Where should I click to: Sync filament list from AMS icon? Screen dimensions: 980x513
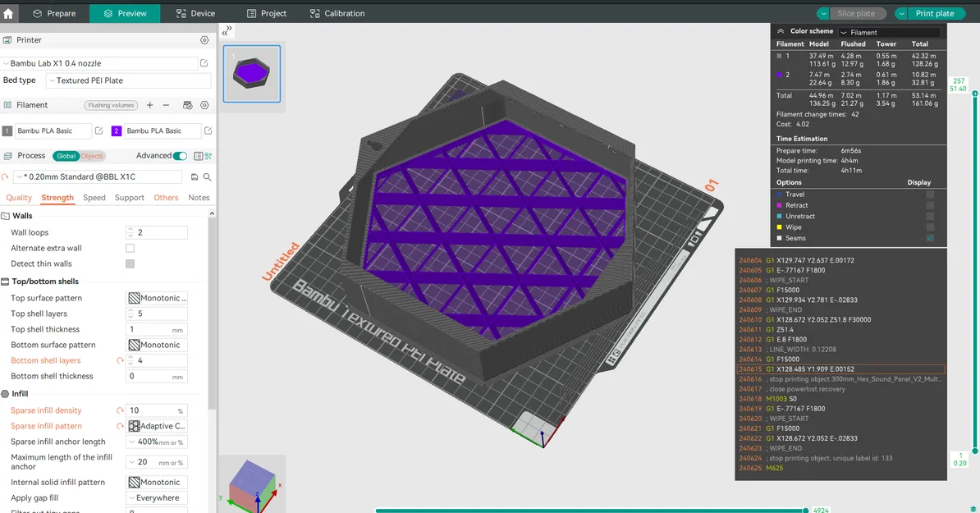coord(187,105)
